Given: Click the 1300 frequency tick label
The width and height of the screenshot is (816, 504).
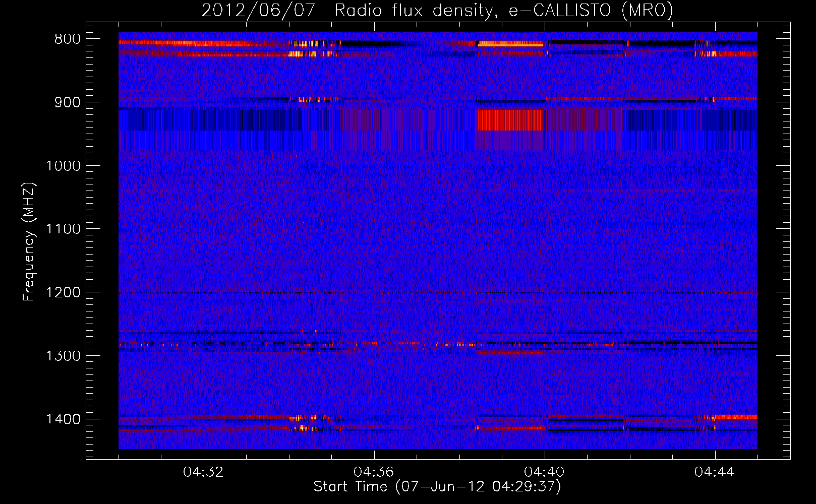Looking at the screenshot, I should click(x=63, y=356).
